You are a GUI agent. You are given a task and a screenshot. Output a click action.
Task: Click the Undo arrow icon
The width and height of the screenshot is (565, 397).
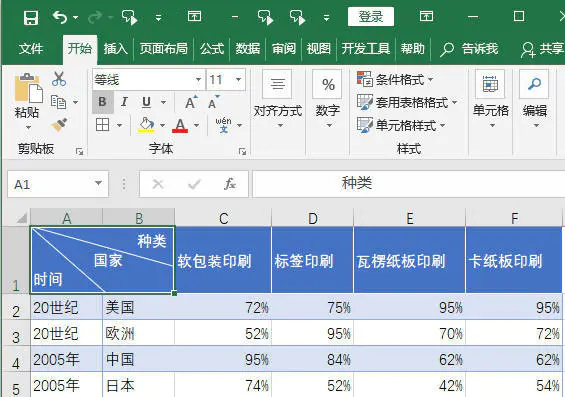60,17
